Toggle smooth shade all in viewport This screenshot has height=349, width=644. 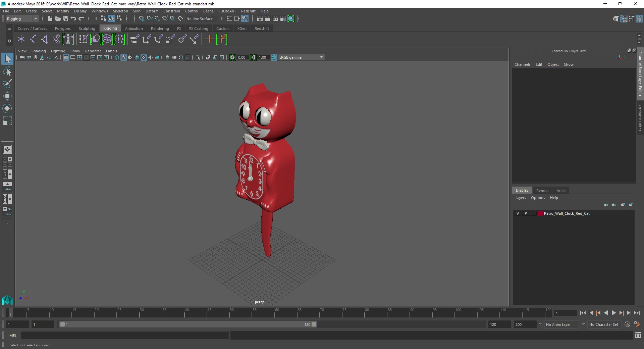pyautogui.click(x=123, y=57)
